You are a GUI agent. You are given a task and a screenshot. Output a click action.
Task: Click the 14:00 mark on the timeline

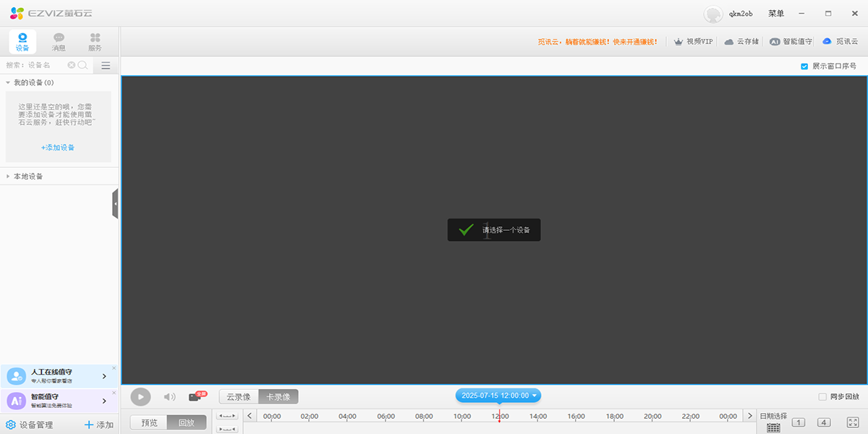click(537, 416)
